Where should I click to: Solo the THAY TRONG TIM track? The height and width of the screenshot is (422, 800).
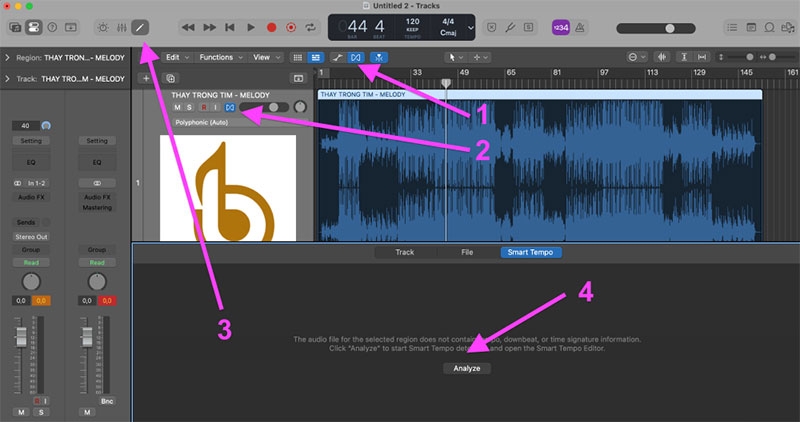pyautogui.click(x=189, y=107)
